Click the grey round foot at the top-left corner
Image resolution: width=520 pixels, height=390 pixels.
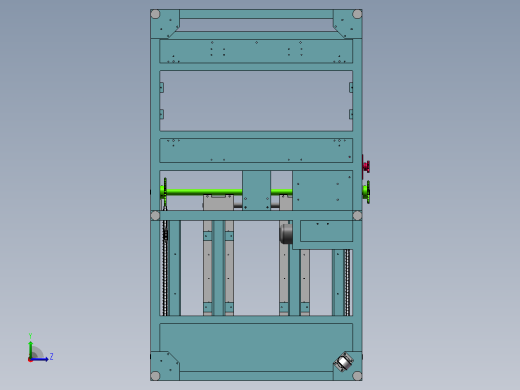(155, 14)
